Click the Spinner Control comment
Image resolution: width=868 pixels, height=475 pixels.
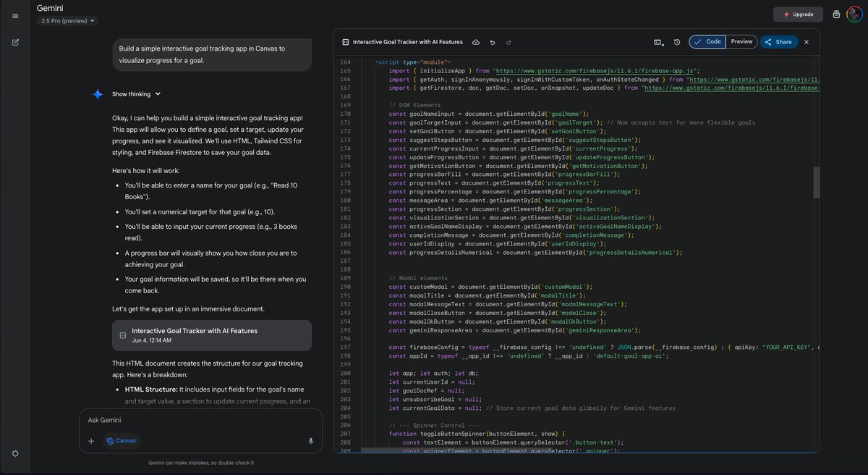434,427
